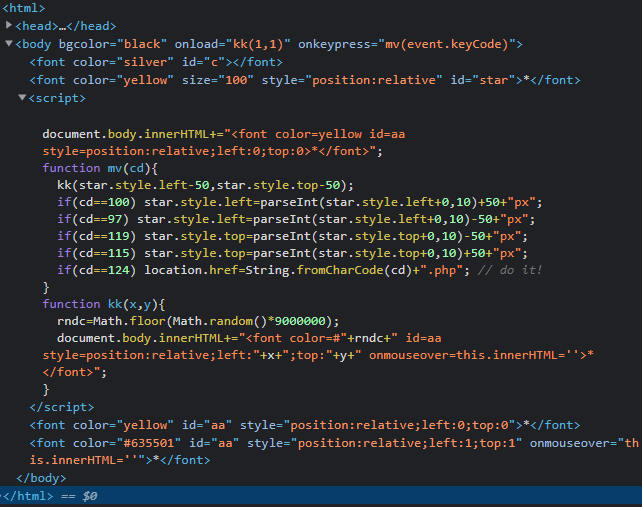Click the "#635501" color attribute value
Viewport: 642px width, 507px height.
149,443
